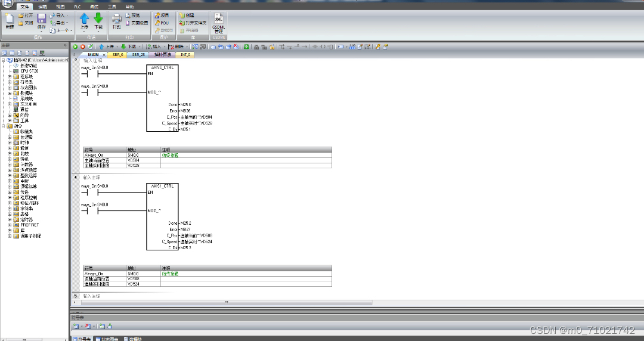Viewport: 644px width, 341px height.
Task: Open 预览 (Print Preview)
Action: tap(132, 15)
